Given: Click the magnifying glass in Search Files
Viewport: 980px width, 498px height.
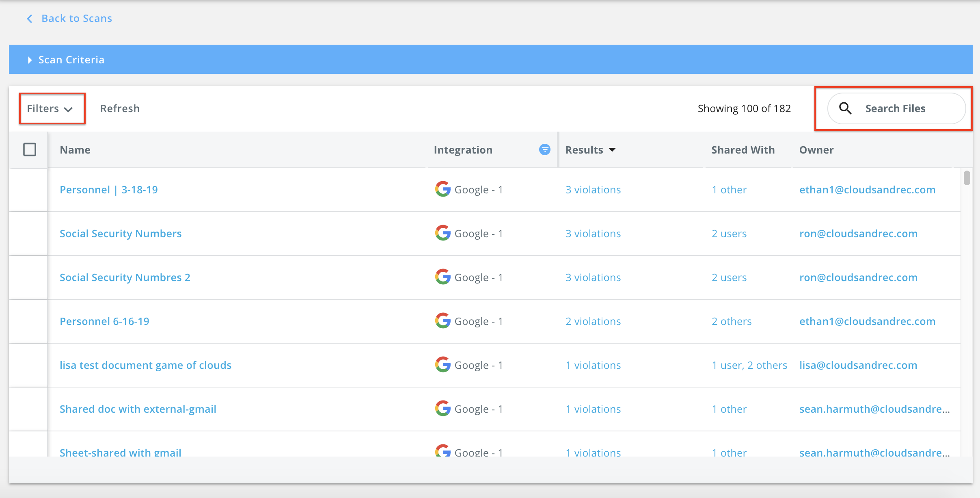Looking at the screenshot, I should (846, 108).
